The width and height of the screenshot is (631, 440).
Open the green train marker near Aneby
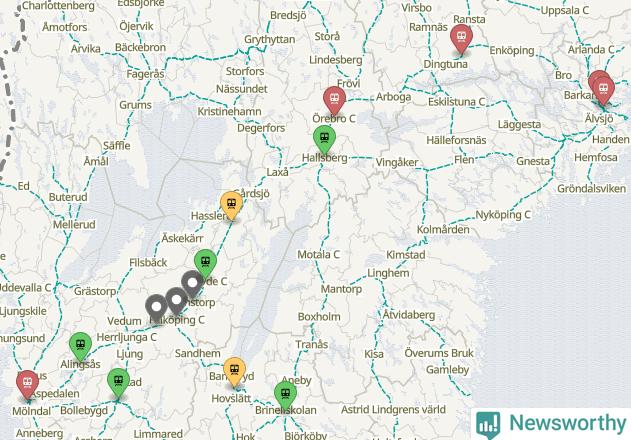coord(285,396)
